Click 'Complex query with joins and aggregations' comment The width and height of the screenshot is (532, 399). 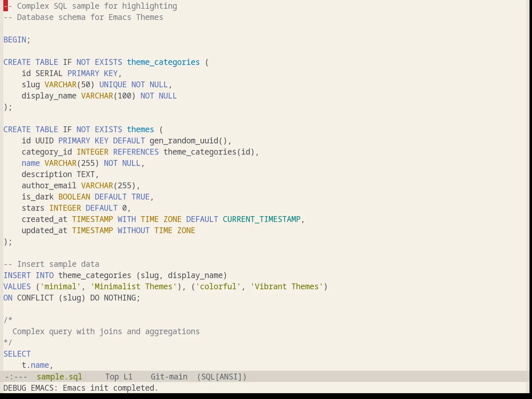click(x=106, y=332)
